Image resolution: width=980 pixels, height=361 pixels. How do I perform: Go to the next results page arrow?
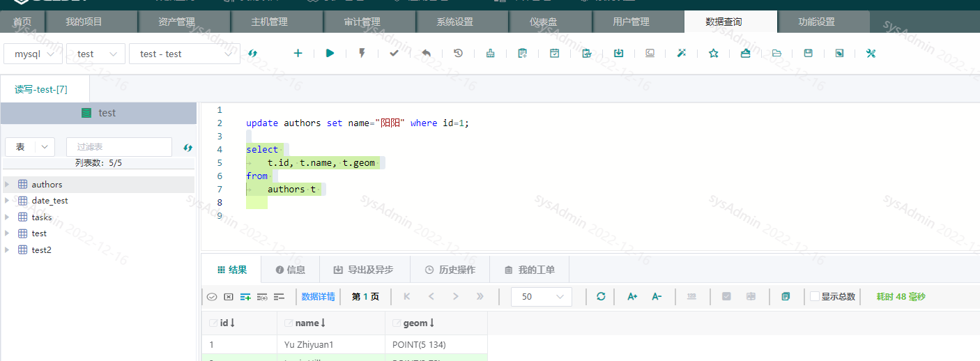(x=455, y=296)
